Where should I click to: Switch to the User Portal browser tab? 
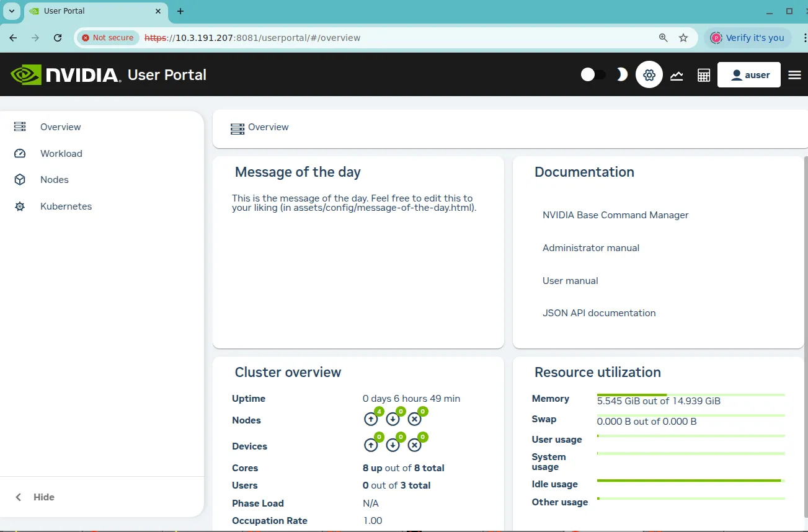(96, 11)
